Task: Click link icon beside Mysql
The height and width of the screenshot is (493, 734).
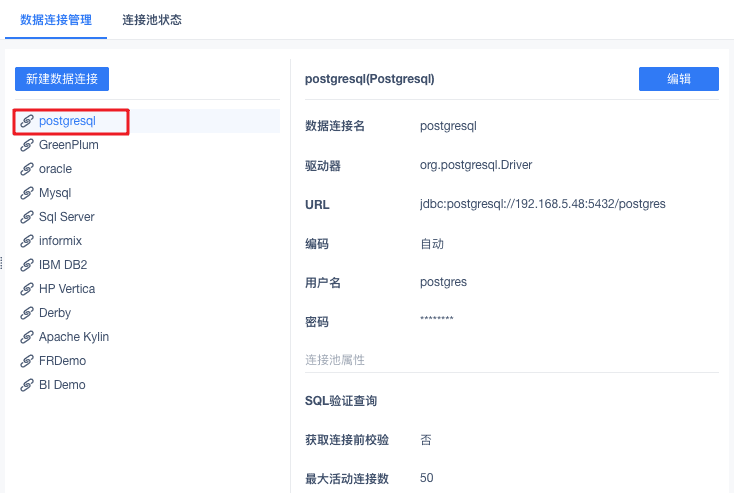Action: (x=27, y=193)
